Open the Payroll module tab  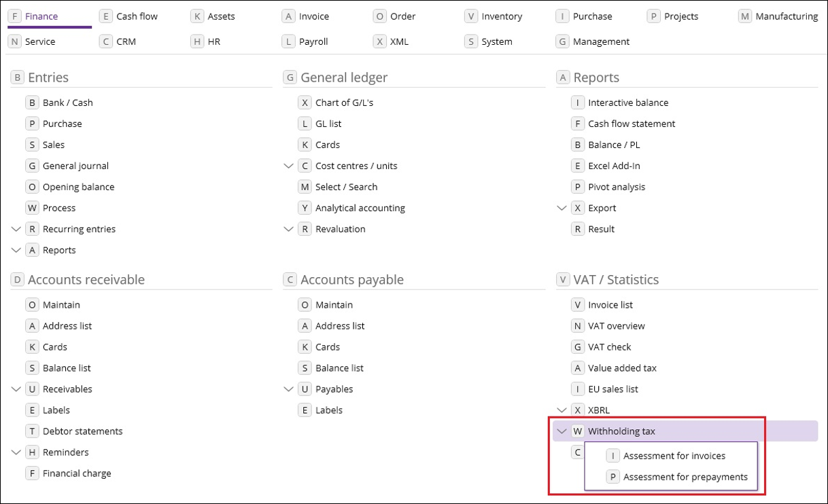pos(313,41)
